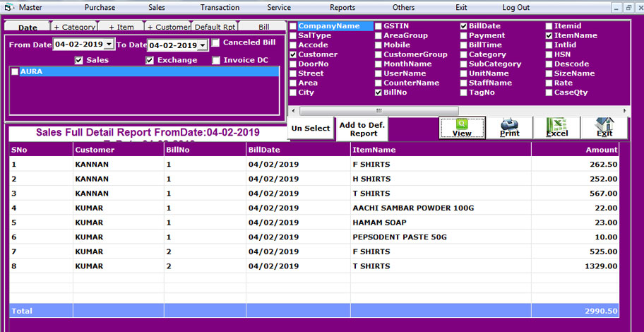Open the Transaction menu

pos(220,7)
